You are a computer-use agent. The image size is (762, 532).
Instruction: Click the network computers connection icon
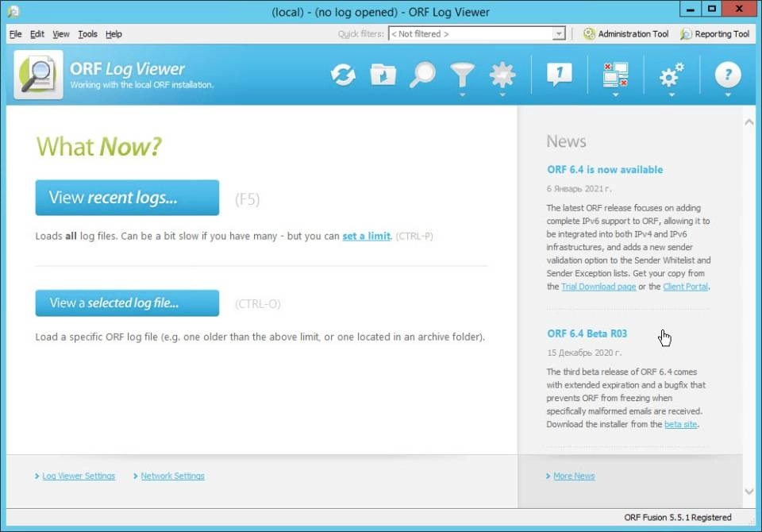coord(615,75)
